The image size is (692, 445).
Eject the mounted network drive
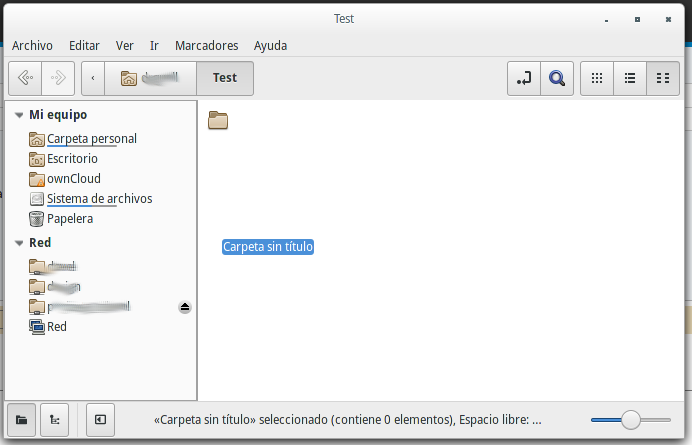[x=185, y=307]
